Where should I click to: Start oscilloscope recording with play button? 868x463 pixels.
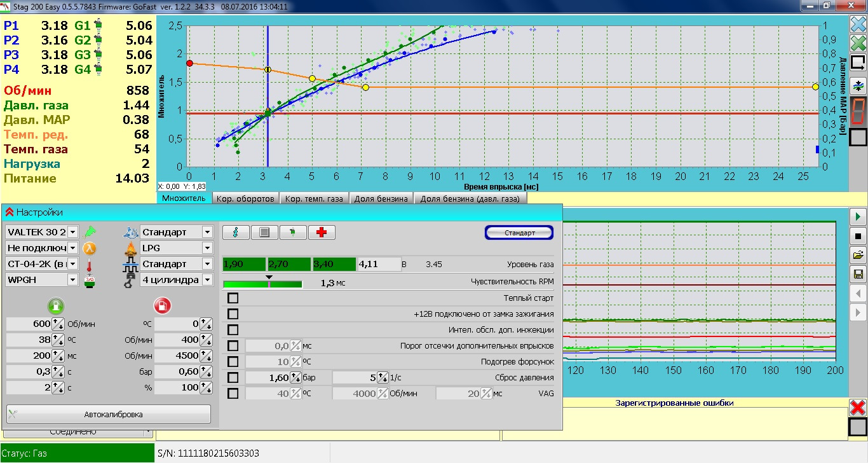click(x=858, y=217)
